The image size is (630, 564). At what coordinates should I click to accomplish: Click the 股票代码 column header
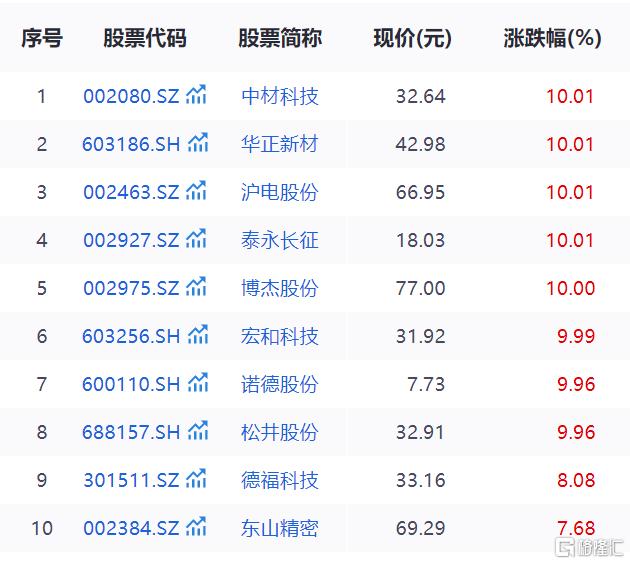click(145, 39)
